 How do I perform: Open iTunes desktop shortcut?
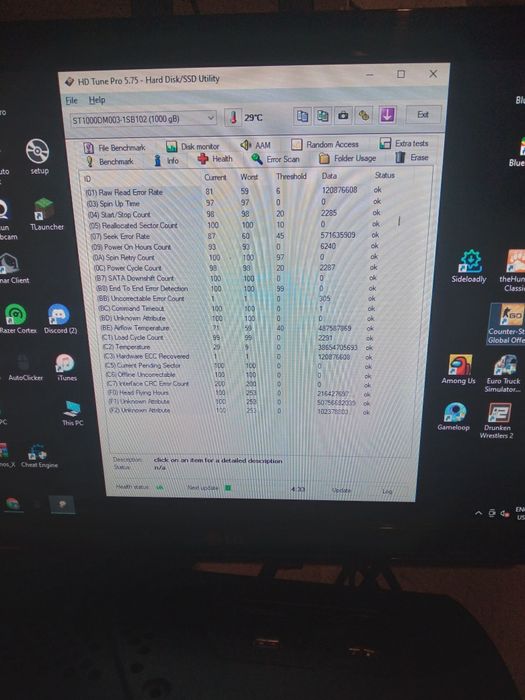(x=66, y=368)
